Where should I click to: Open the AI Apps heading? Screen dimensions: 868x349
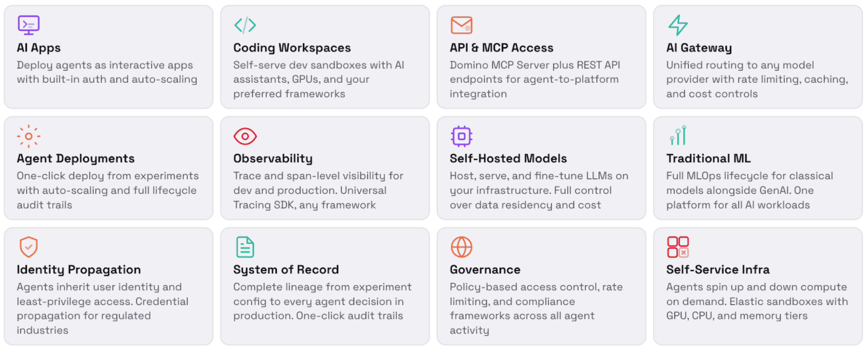coord(39,48)
